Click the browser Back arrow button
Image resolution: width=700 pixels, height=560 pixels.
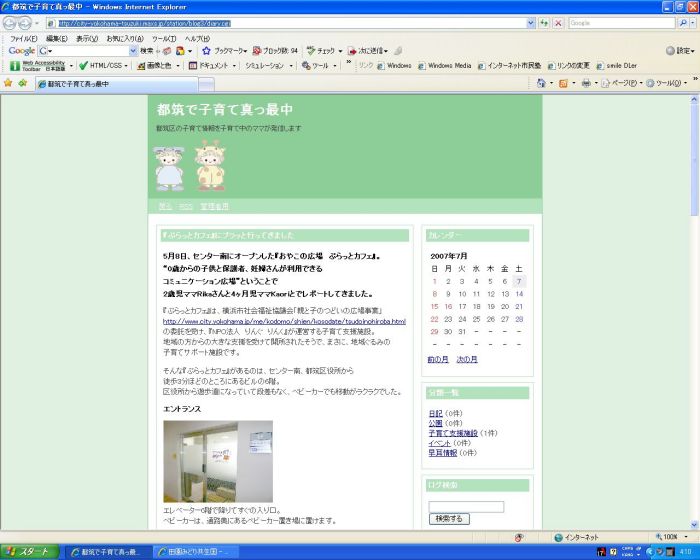point(13,22)
